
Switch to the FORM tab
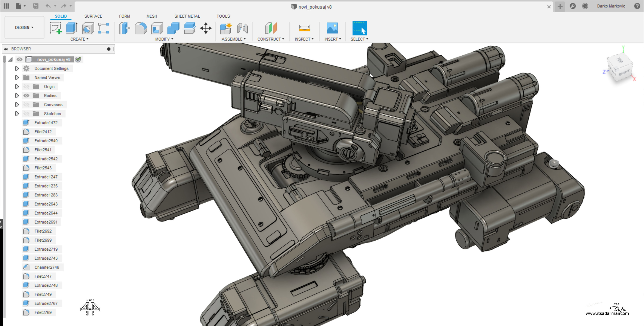[124, 16]
